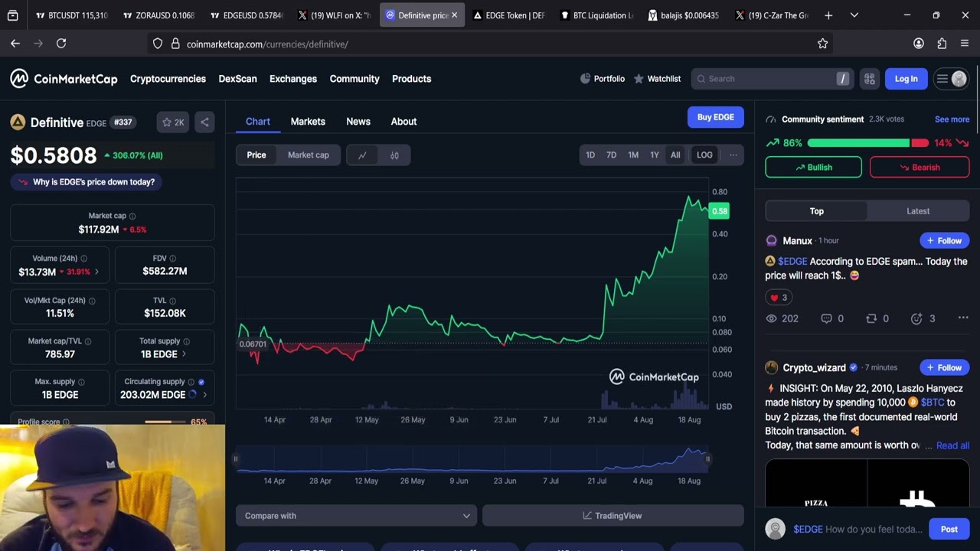Viewport: 980px width, 551px height.
Task: Open the Cryptocurrencies menu
Action: (x=168, y=79)
